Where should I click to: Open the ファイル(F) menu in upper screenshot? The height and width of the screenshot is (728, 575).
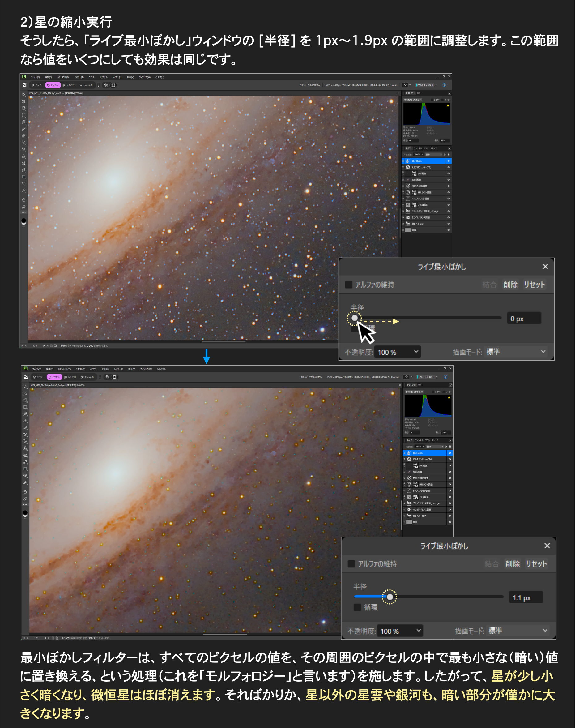click(x=35, y=77)
